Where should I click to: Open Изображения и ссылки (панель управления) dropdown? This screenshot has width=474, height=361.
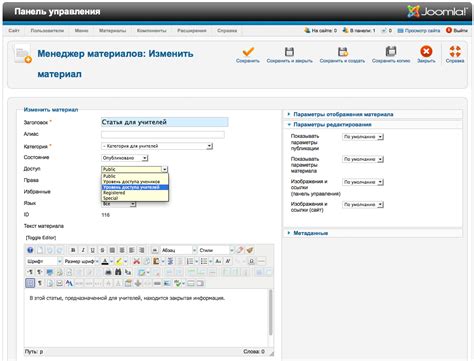(x=363, y=182)
